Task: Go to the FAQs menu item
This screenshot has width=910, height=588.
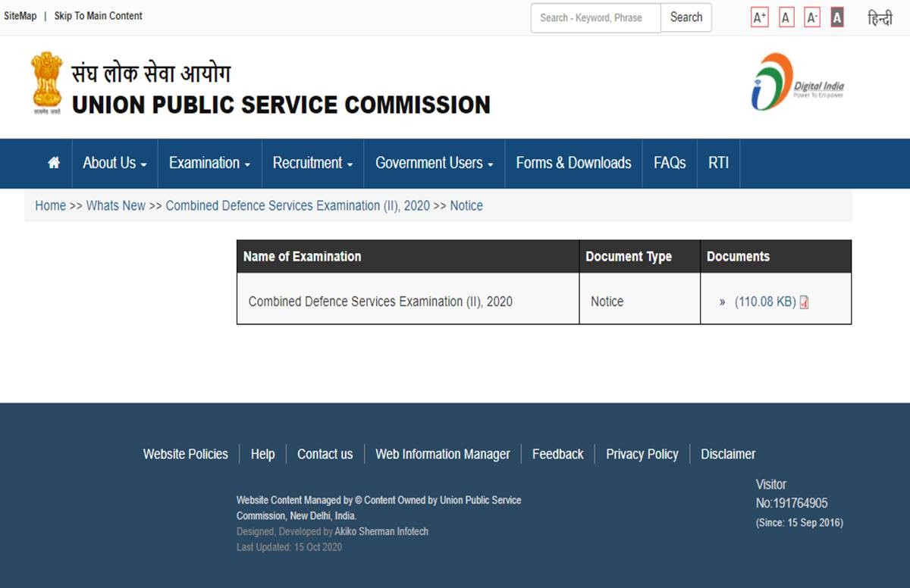Action: pos(669,163)
